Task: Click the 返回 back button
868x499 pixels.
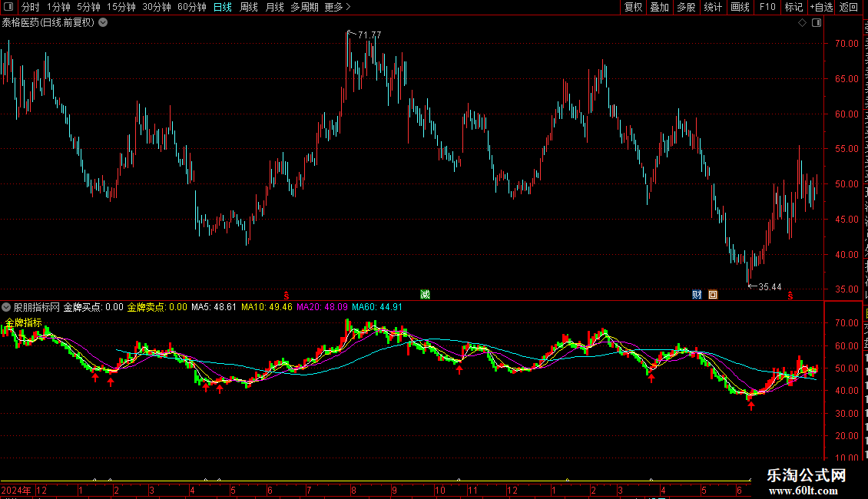Action: pos(849,7)
